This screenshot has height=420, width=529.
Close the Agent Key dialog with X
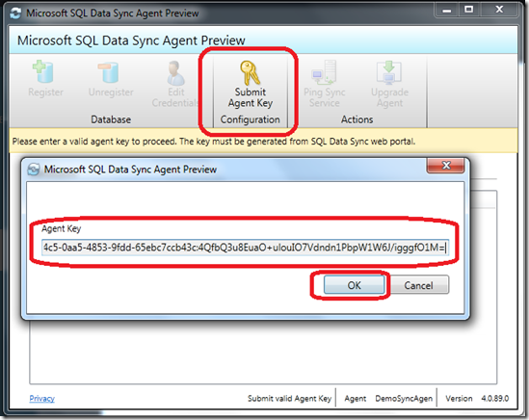(446, 165)
